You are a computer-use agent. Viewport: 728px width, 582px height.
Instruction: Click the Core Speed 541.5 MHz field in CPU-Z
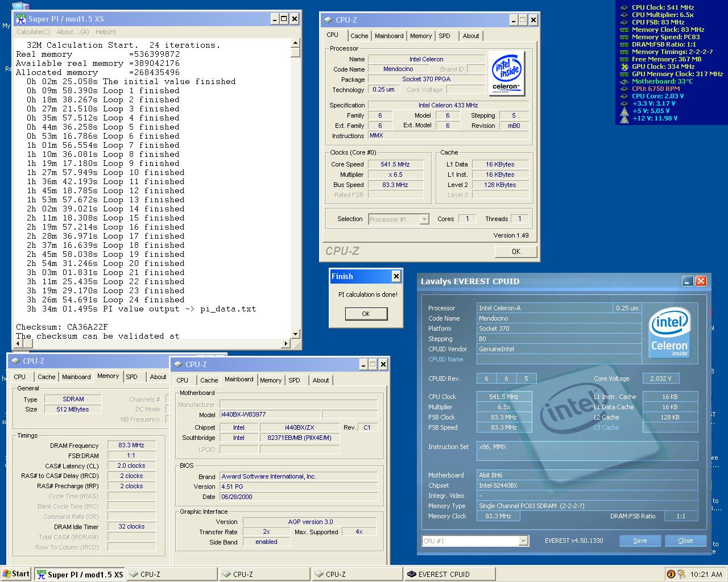395,164
